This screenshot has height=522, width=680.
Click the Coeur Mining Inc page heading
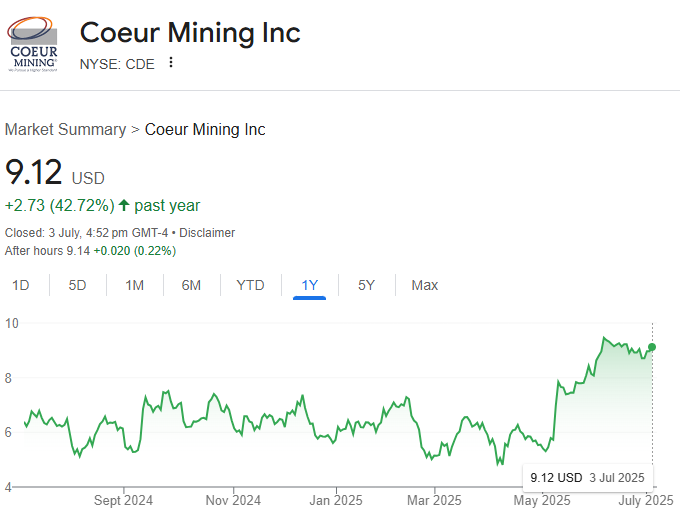(190, 32)
